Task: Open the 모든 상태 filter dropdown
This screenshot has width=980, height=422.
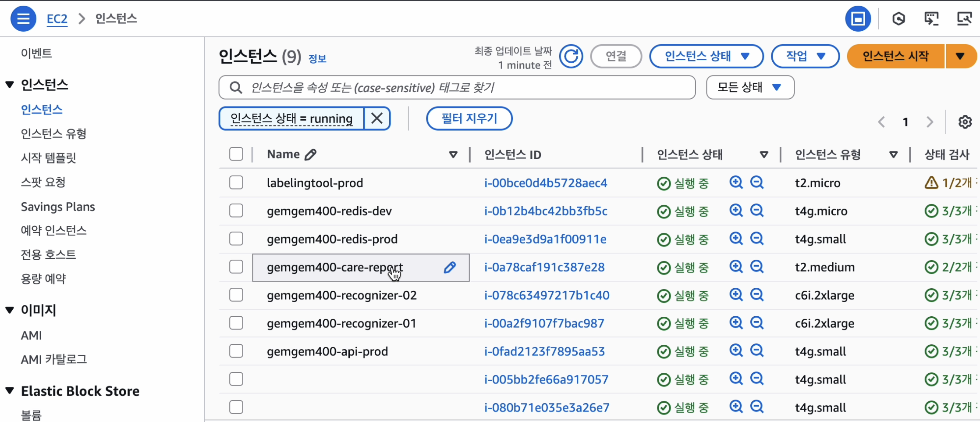Action: coord(749,87)
